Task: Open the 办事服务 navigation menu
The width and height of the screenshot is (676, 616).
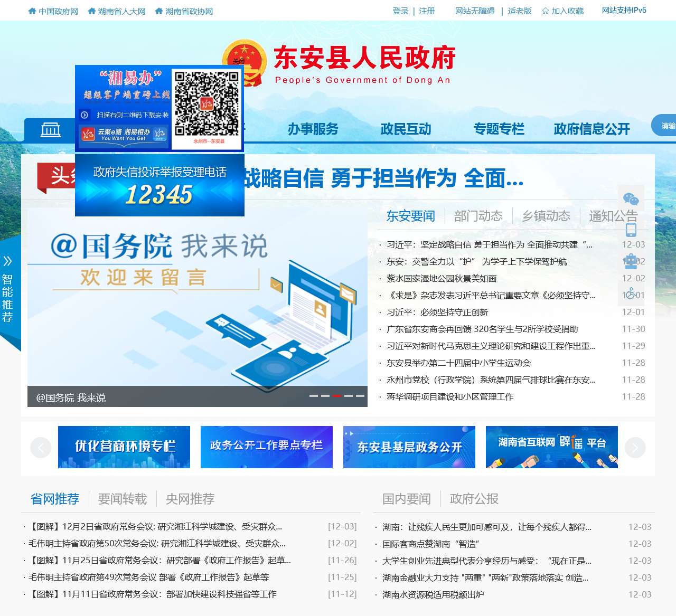Action: 313,129
